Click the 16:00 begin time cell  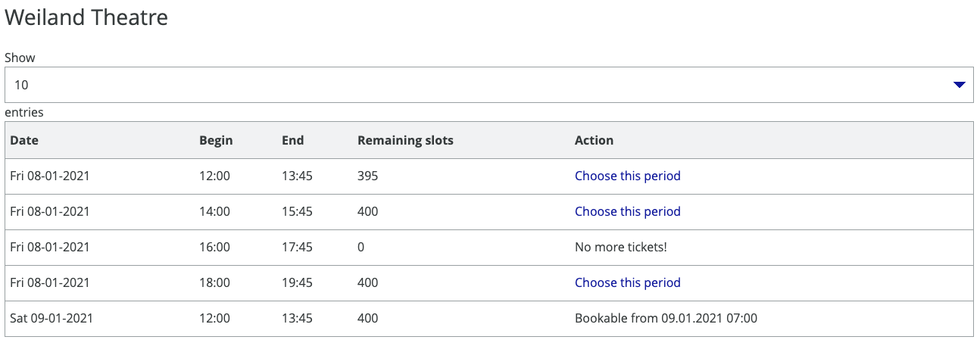(214, 247)
